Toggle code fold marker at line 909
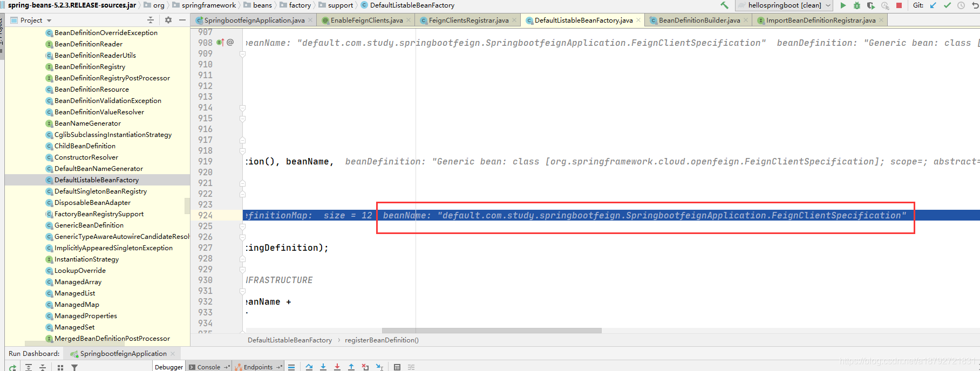 tap(242, 54)
